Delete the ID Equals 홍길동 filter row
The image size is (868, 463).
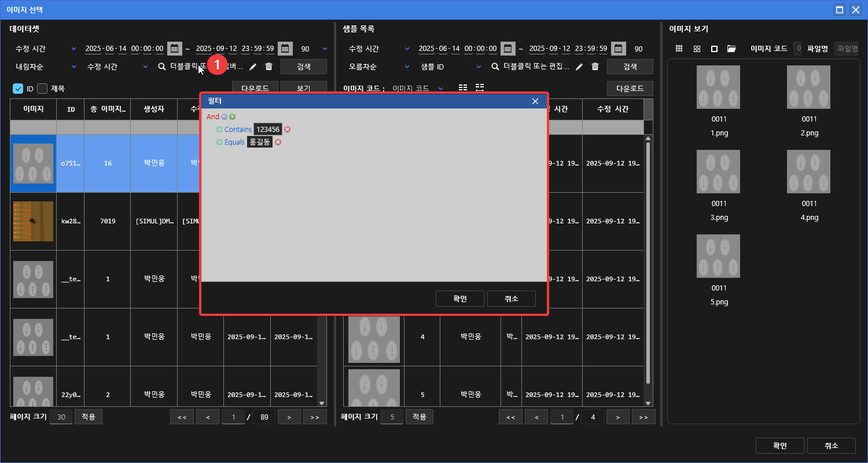click(x=278, y=142)
